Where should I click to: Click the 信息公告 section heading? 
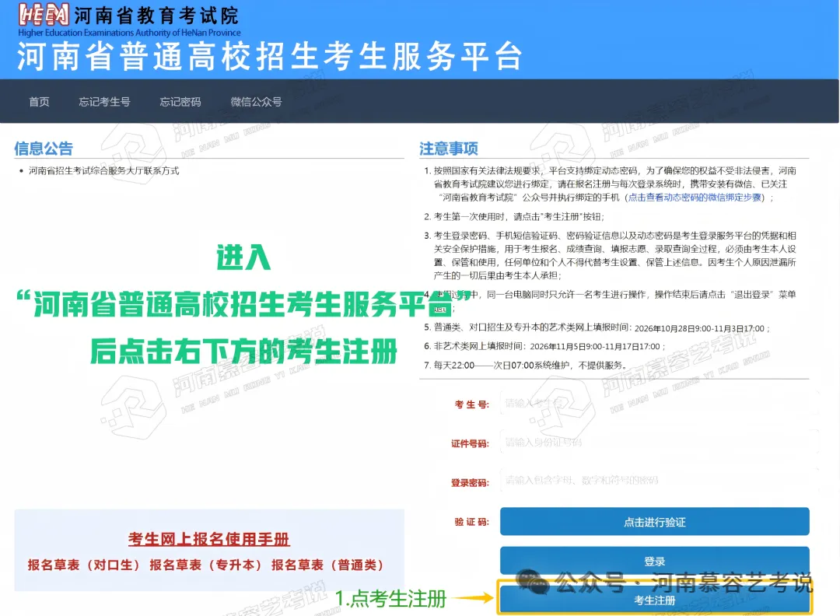coord(44,149)
